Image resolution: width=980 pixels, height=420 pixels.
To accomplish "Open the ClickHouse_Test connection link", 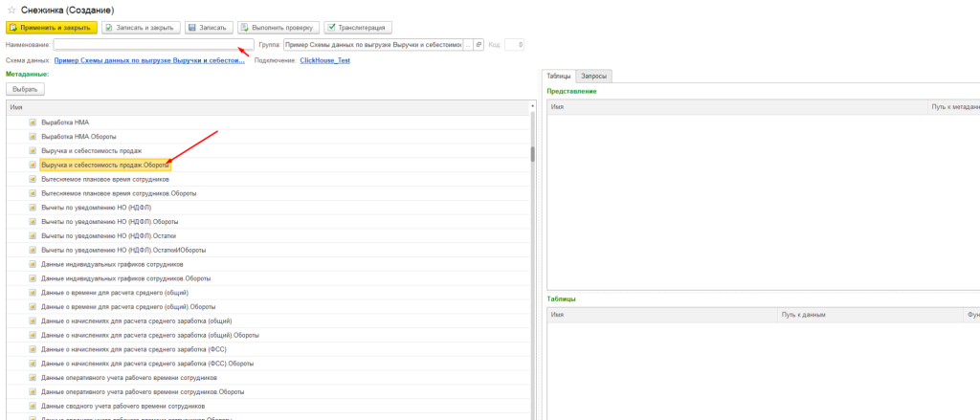I will pos(325,59).
